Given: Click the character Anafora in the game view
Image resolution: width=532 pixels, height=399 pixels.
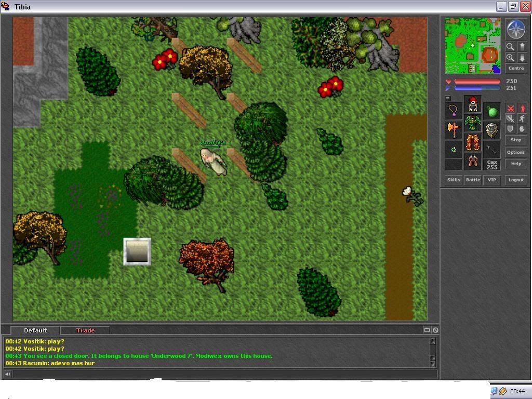Looking at the screenshot, I should 214,162.
